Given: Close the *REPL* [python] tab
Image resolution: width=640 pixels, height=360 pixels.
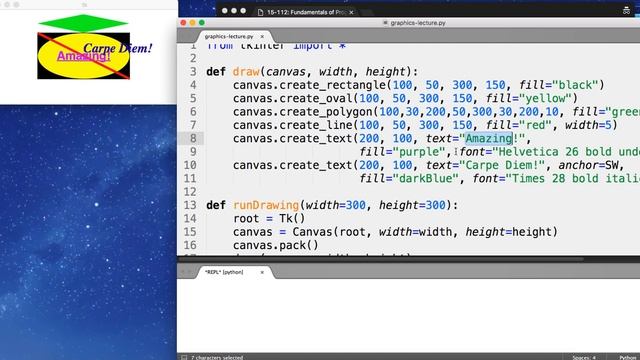Looking at the screenshot, I should pyautogui.click(x=262, y=272).
